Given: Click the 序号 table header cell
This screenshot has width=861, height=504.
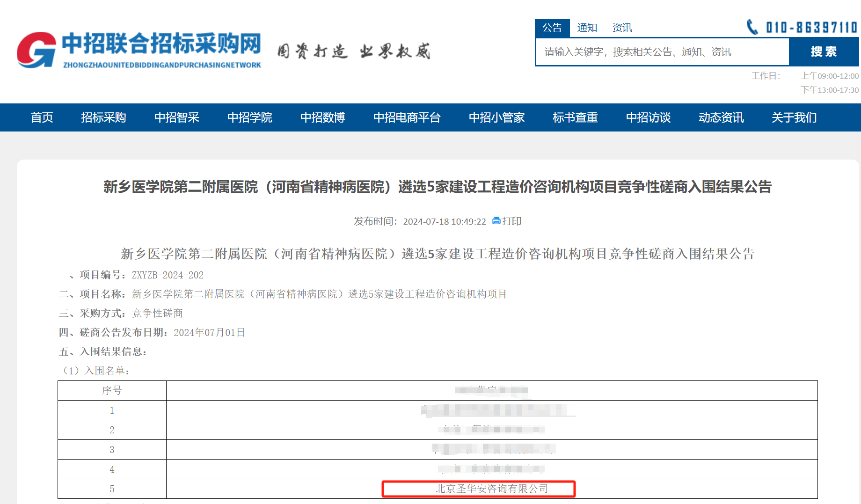Looking at the screenshot, I should [x=112, y=390].
